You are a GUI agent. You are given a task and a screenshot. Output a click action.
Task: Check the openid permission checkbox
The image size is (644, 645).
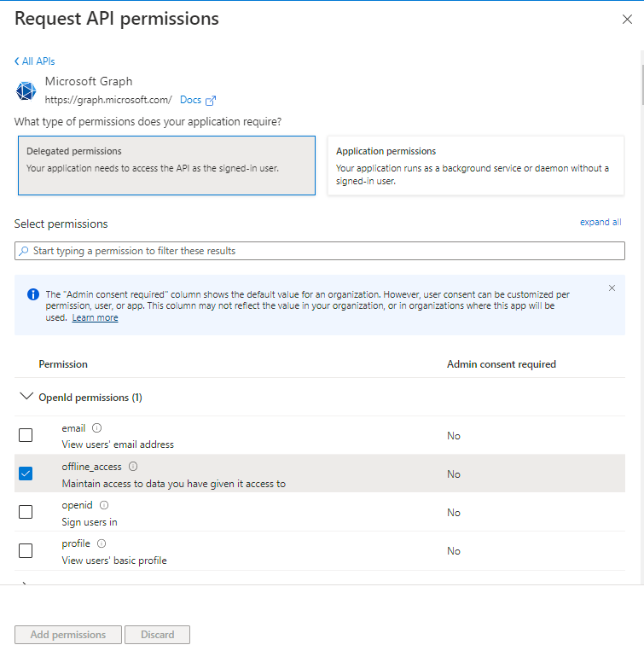[26, 512]
